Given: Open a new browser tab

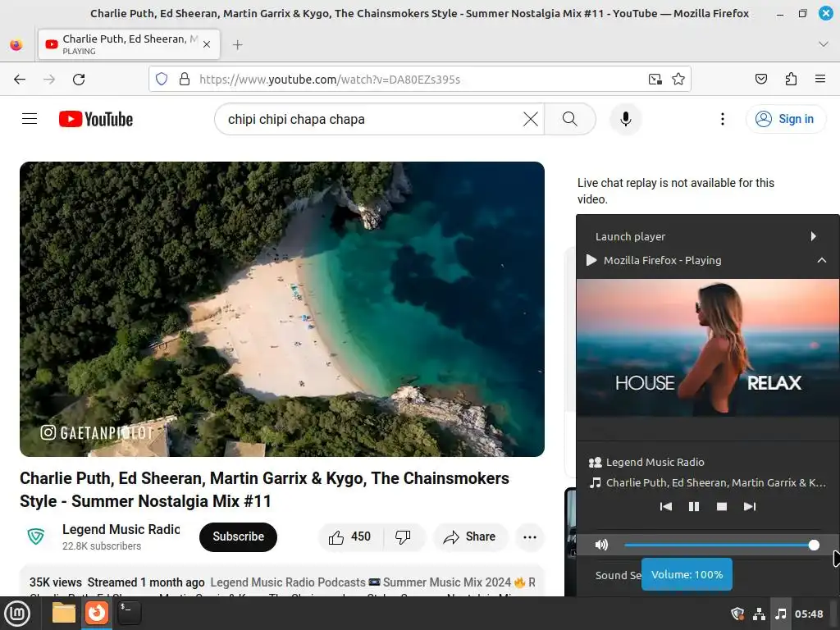Looking at the screenshot, I should coord(238,45).
